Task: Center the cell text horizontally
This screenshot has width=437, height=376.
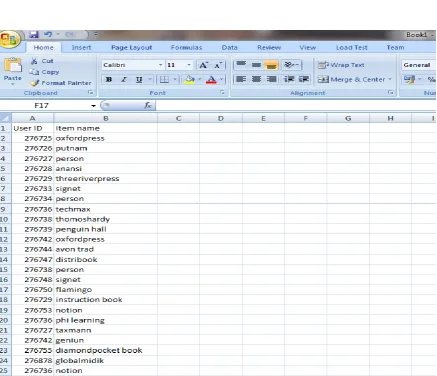Action: 256,79
